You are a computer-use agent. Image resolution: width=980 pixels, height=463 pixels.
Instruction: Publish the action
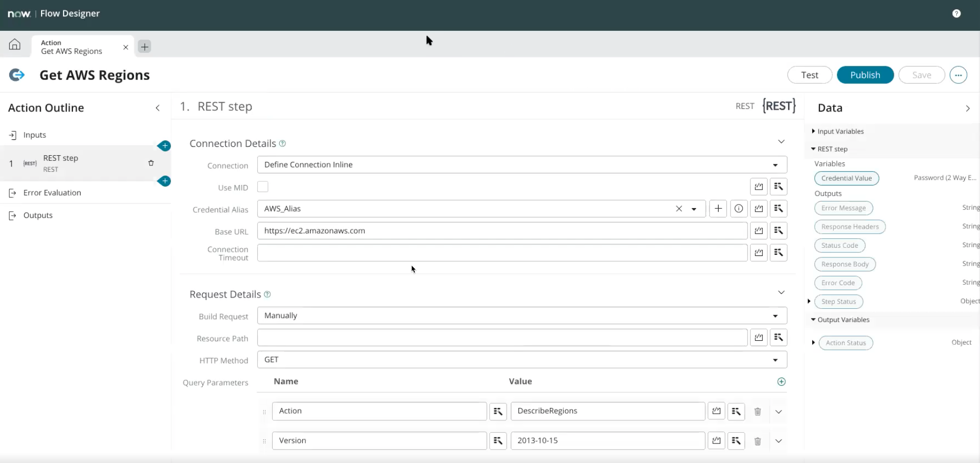[865, 75]
